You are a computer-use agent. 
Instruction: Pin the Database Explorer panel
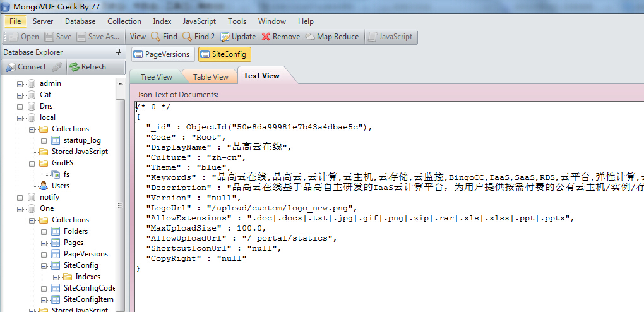(x=118, y=52)
